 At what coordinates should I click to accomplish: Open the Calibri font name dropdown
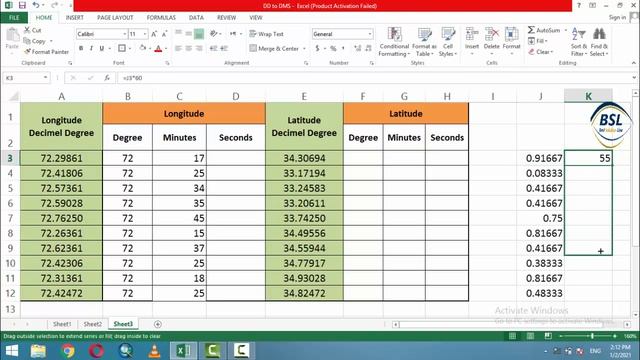point(124,34)
